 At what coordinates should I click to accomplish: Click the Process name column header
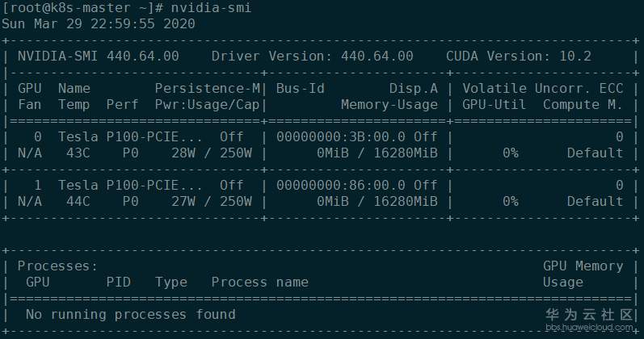[x=259, y=282]
